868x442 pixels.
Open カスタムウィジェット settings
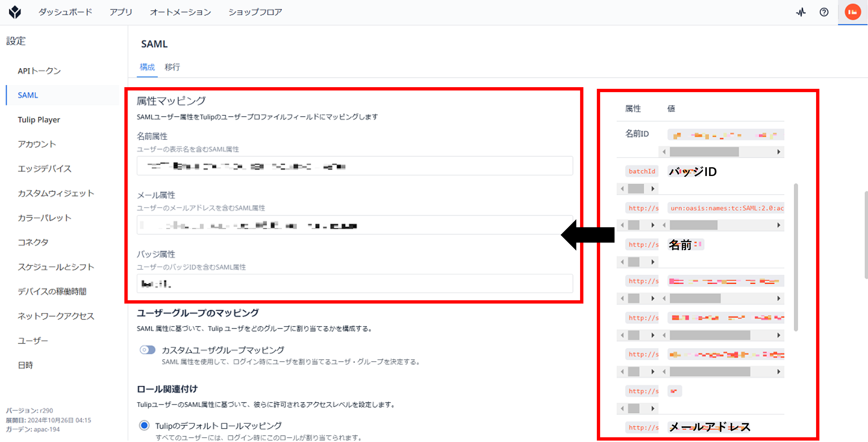56,193
